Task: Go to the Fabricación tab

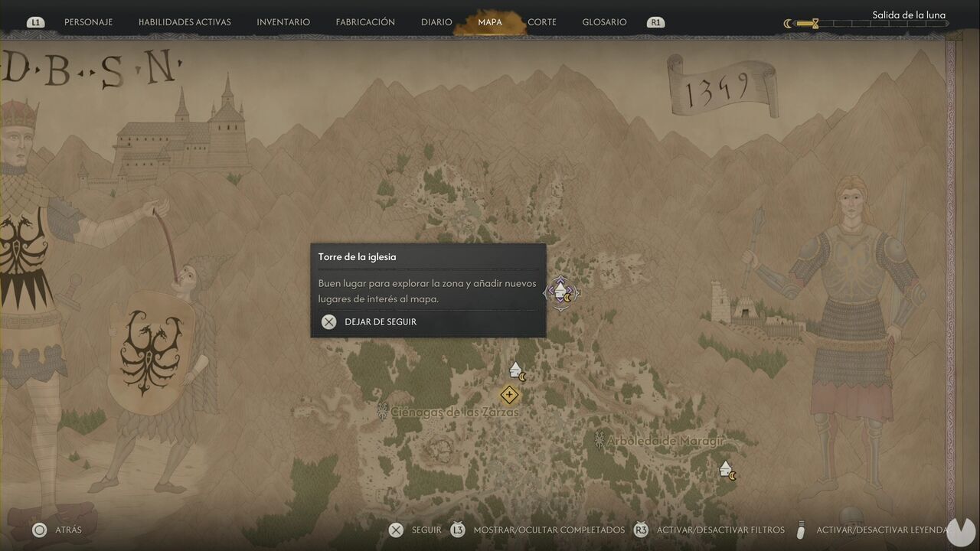Action: tap(365, 22)
